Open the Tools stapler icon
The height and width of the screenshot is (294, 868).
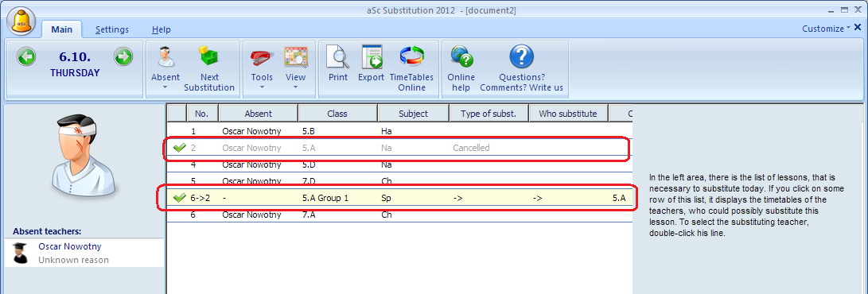coord(262,57)
